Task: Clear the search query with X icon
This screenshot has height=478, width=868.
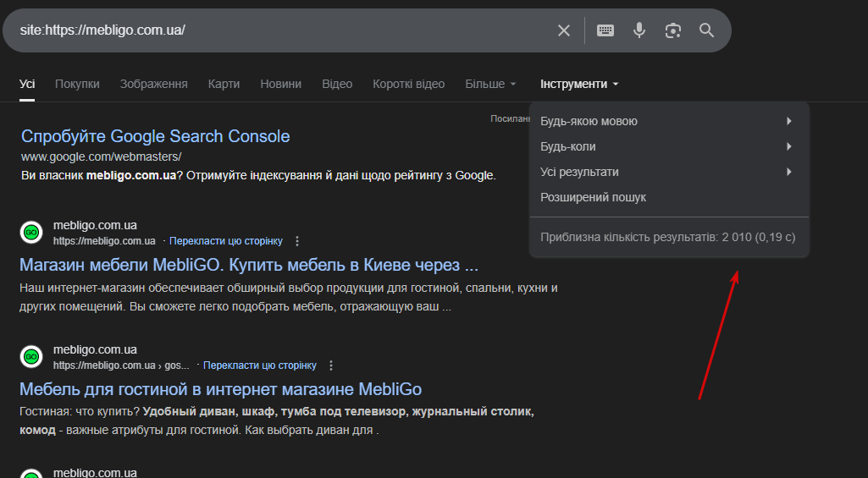Action: (564, 30)
